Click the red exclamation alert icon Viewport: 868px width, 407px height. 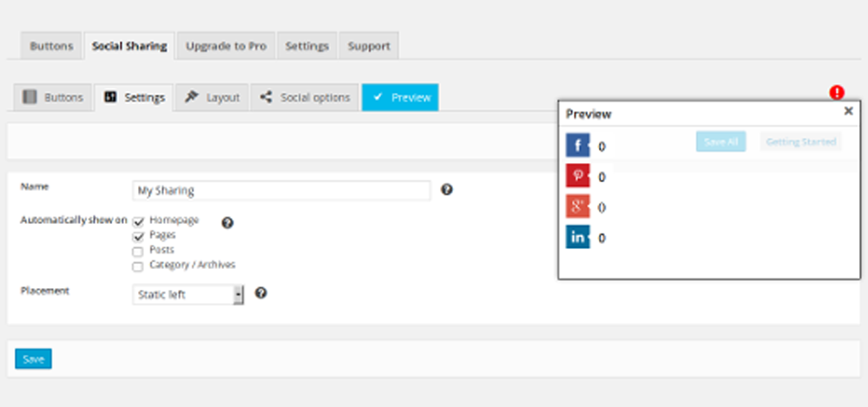click(837, 92)
